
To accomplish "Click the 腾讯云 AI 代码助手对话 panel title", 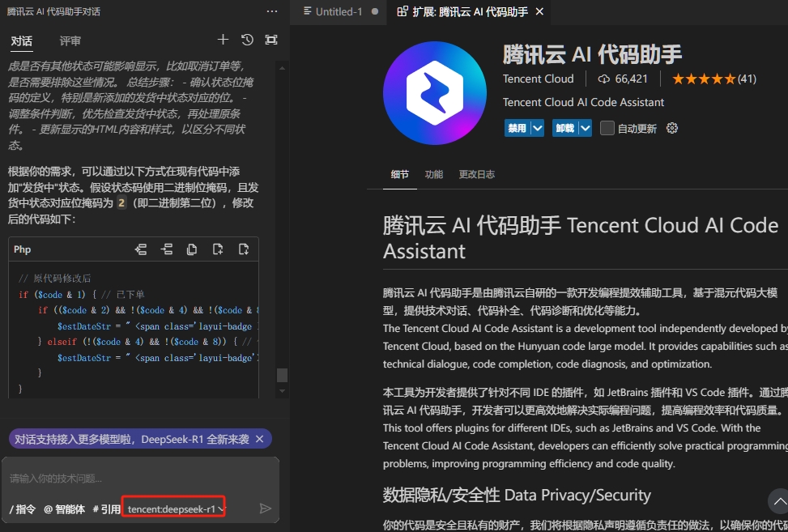I will click(x=53, y=11).
